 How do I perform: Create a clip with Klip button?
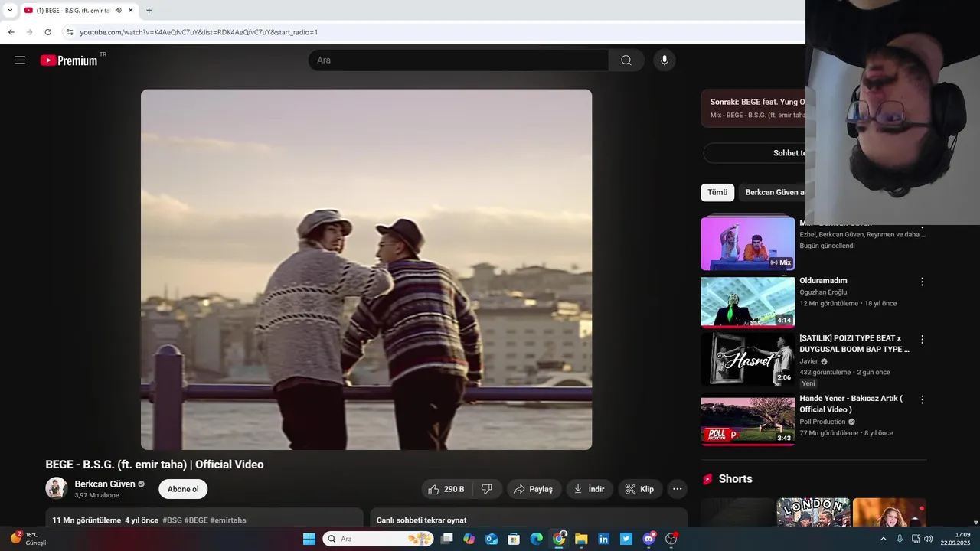pyautogui.click(x=640, y=489)
